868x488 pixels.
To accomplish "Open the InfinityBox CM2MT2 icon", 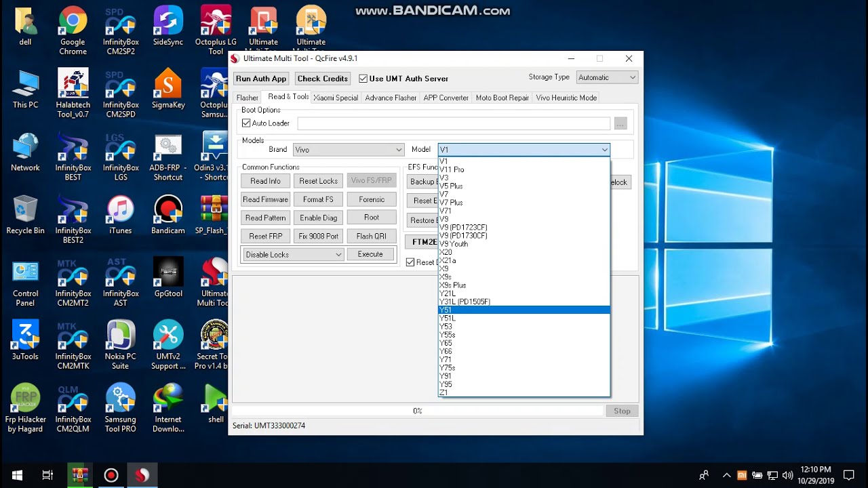I will (x=73, y=283).
